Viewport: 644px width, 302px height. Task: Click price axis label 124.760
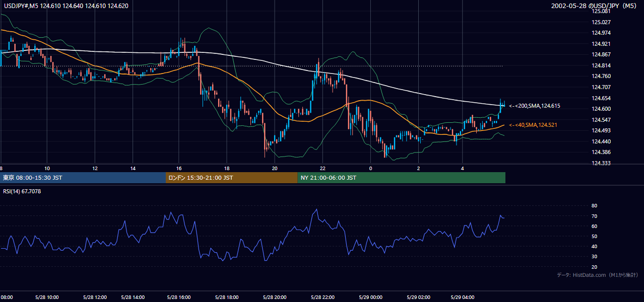[601, 77]
